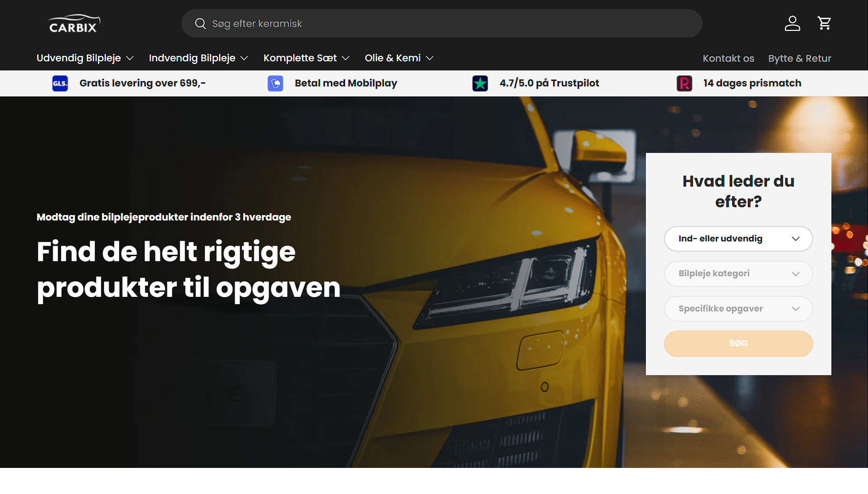Click the prismatch R icon
Viewport: 868px width, 494px height.
point(684,83)
